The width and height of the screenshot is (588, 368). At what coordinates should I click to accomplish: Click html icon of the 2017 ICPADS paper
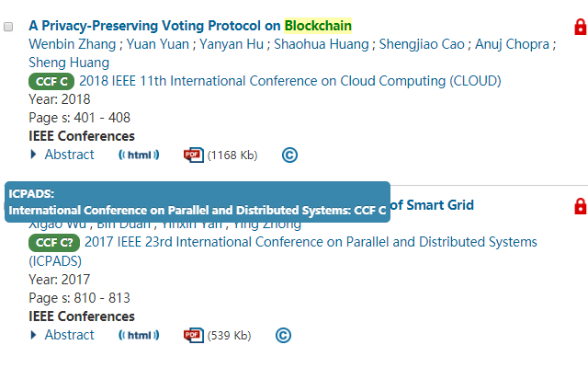(139, 335)
